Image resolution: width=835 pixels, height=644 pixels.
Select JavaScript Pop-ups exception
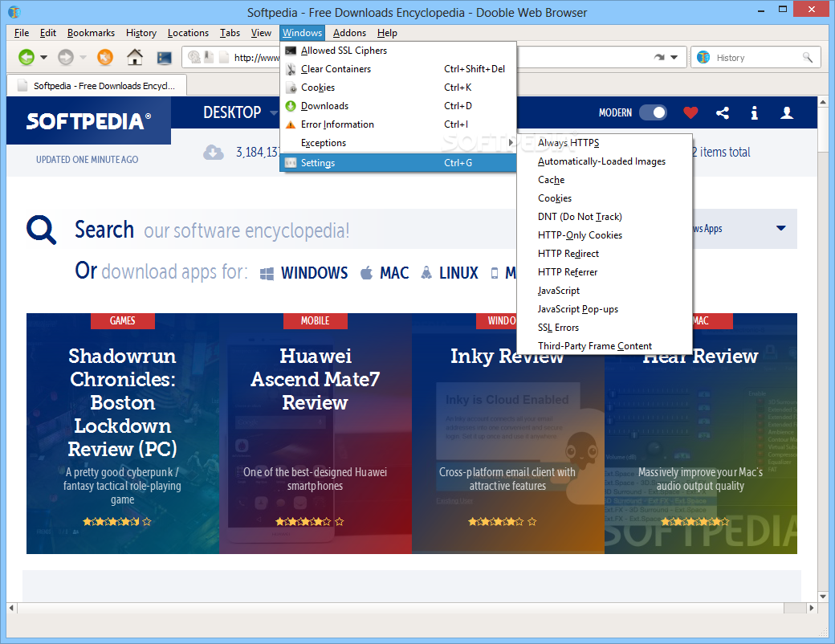(x=605, y=309)
